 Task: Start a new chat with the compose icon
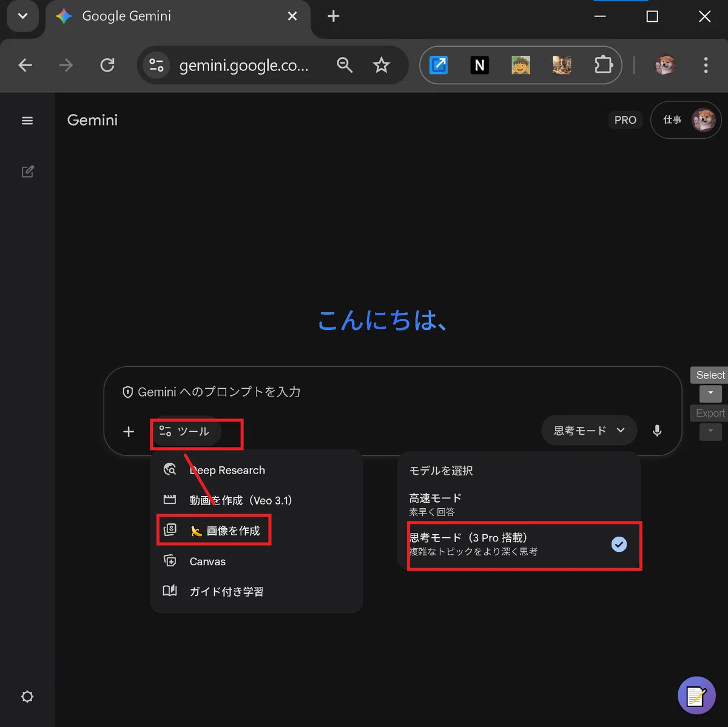point(27,172)
